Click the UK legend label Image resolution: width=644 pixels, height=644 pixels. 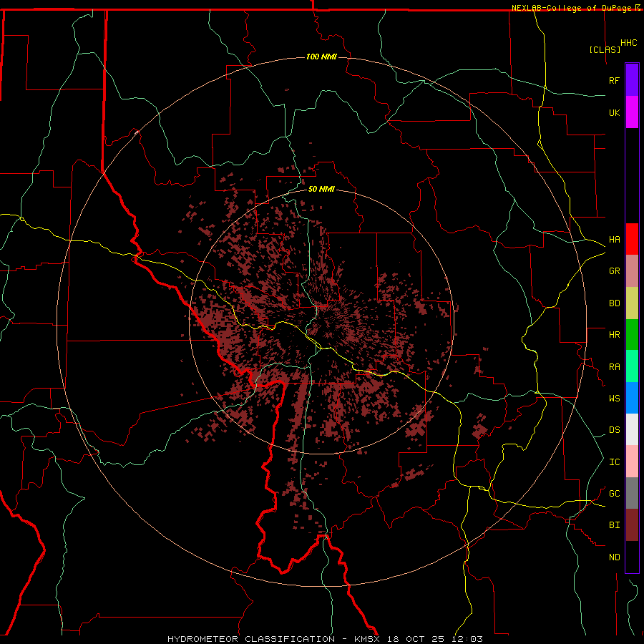(x=614, y=112)
